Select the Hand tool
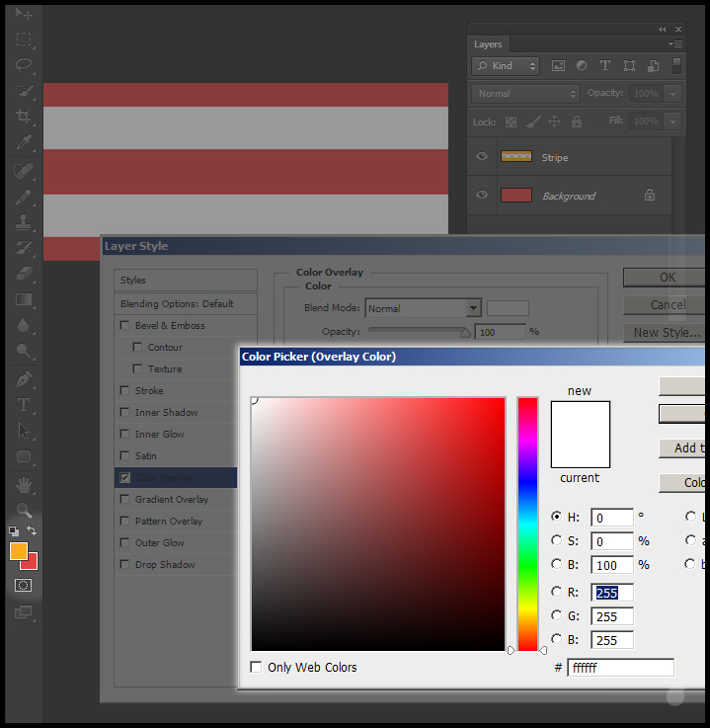710x728 pixels. pos(24,484)
